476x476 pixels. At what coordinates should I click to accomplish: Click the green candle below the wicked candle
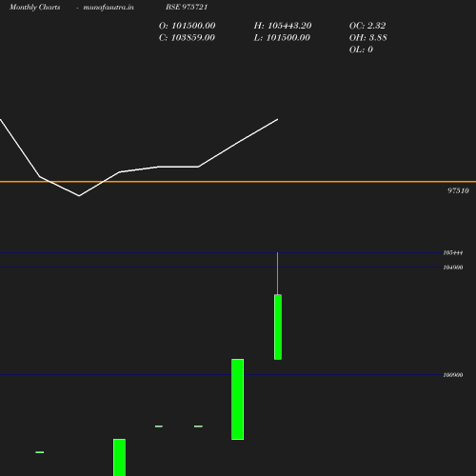pos(238,399)
